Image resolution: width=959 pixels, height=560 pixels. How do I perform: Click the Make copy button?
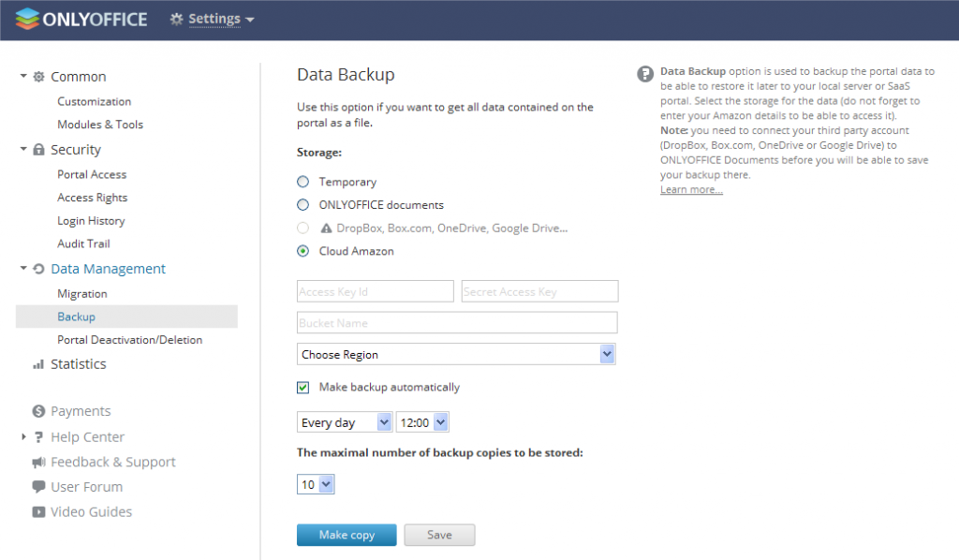click(347, 535)
